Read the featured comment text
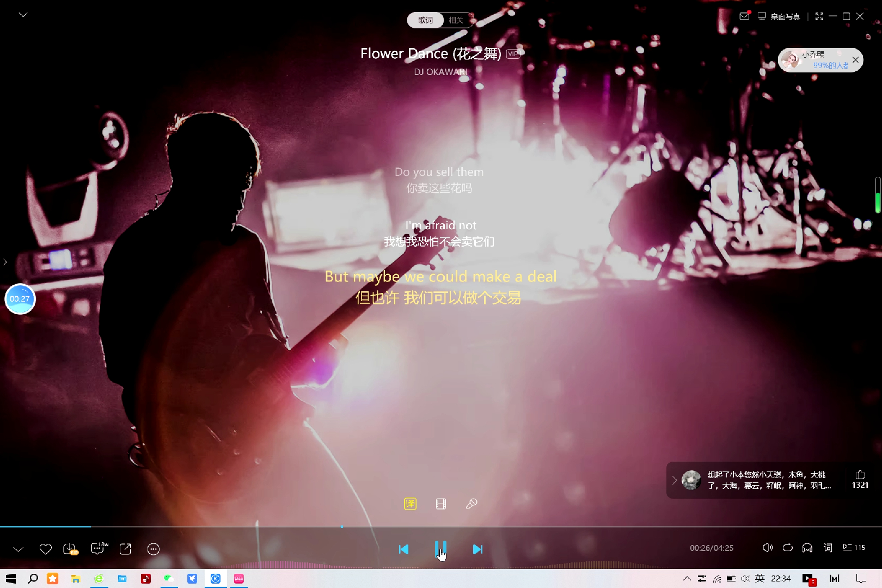 coord(769,480)
